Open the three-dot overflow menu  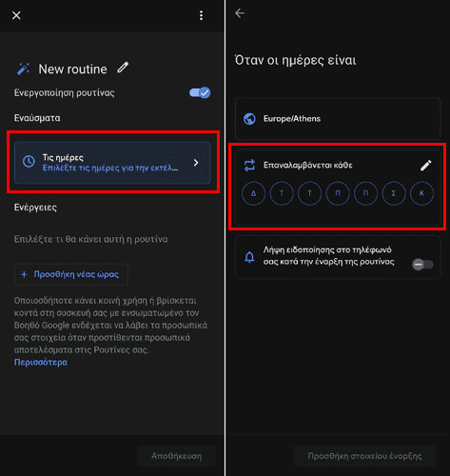click(x=201, y=15)
